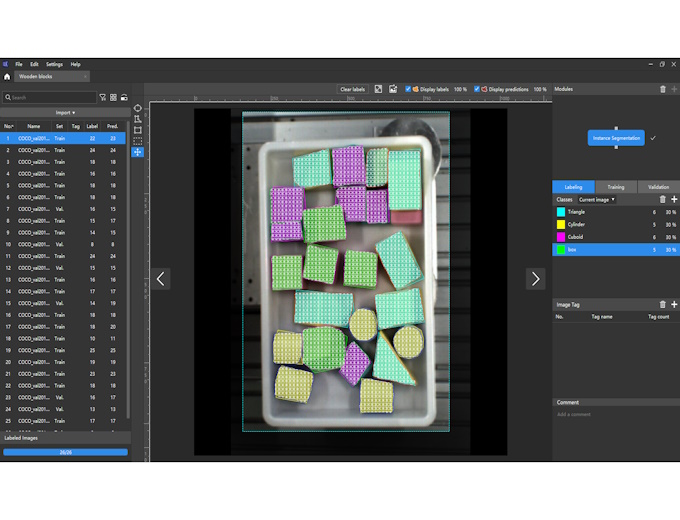Click the fit image to view icon
Viewport: 680px width, 520px height.
[379, 89]
